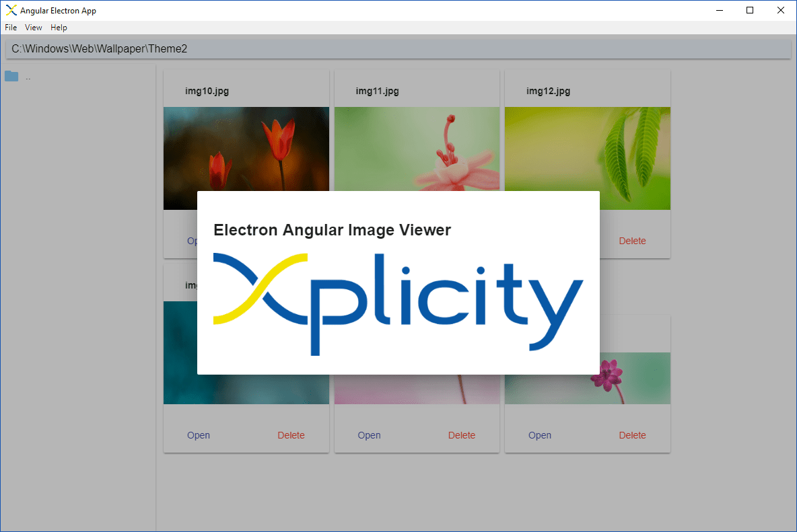797x532 pixels.
Task: Open the View menu
Action: (x=33, y=27)
